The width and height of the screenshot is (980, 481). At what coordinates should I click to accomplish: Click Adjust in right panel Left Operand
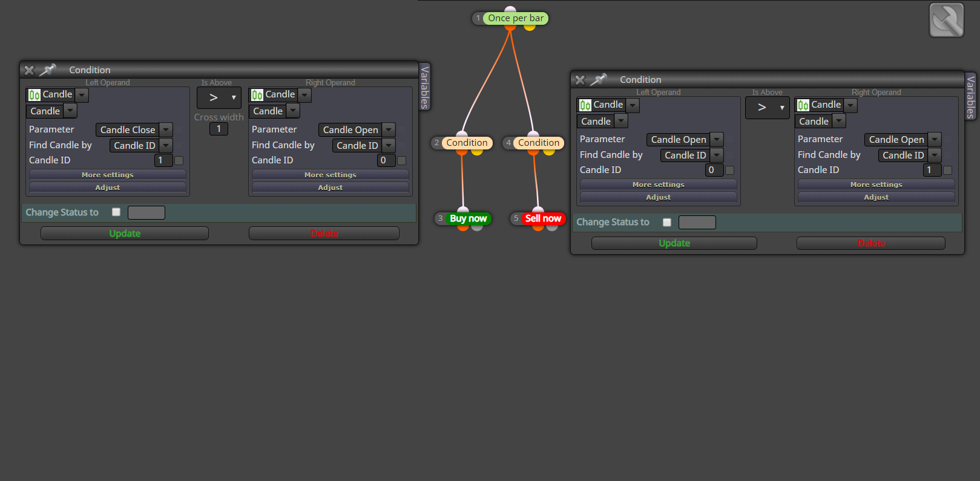click(x=659, y=197)
